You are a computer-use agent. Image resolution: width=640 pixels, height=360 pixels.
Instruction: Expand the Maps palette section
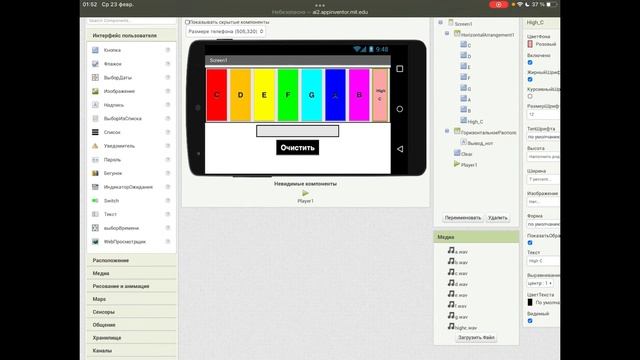pos(131,299)
